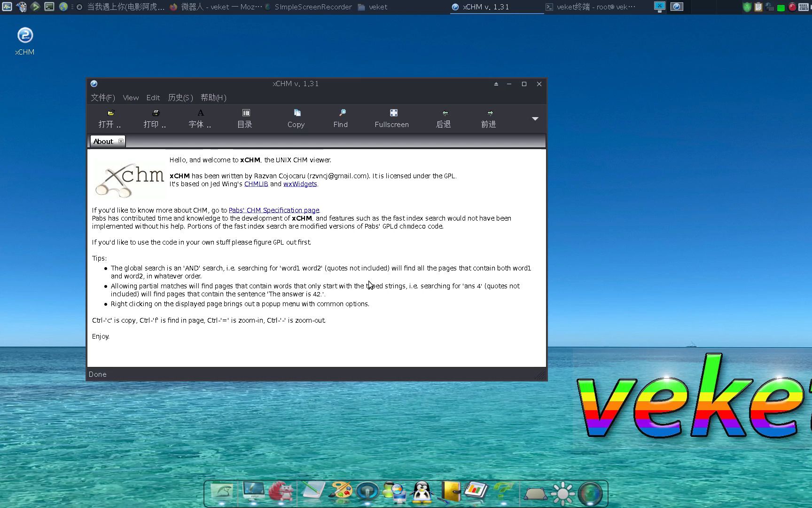Switch to the 微器人 Mozilla taskbar entry
This screenshot has height=508, width=812.
pos(216,7)
